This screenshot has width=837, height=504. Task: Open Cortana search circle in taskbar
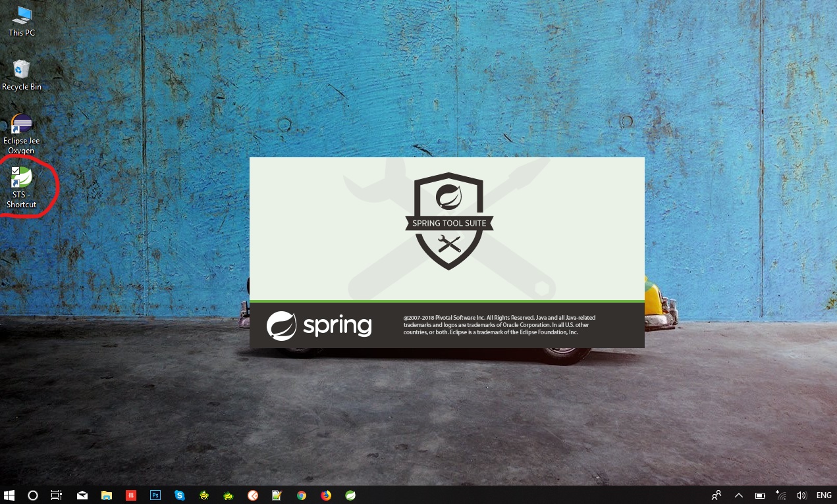click(x=33, y=495)
